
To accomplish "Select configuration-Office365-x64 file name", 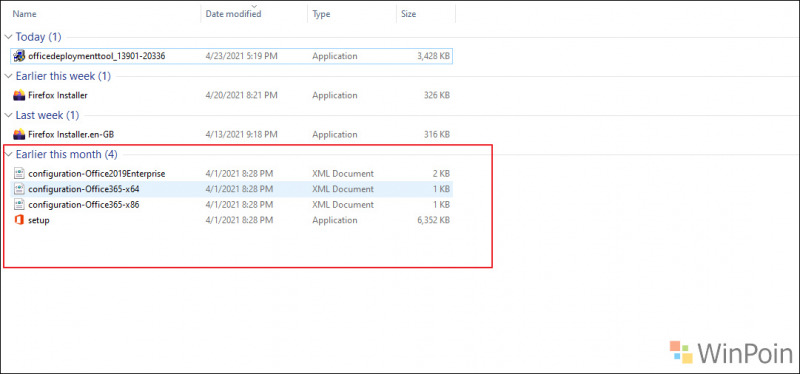I will point(84,189).
